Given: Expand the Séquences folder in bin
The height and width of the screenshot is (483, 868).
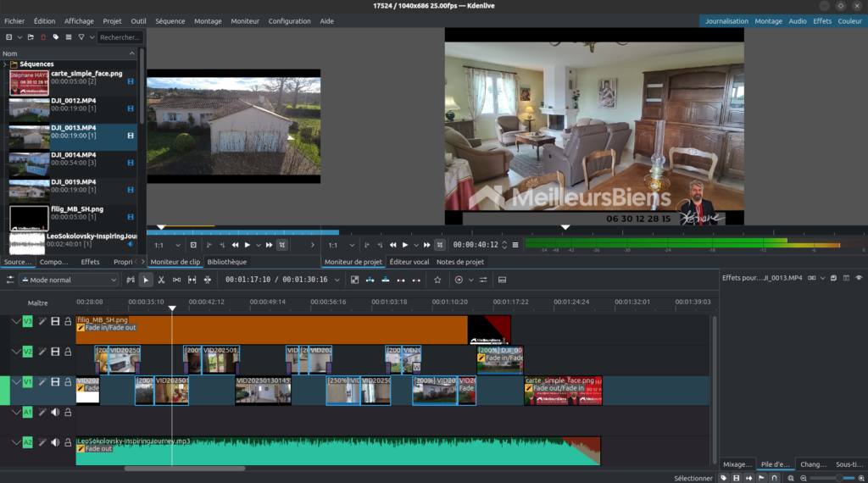Looking at the screenshot, I should 5,64.
